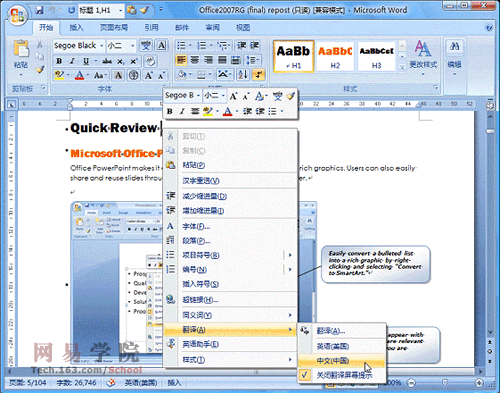Toggle Strikethrough in ribbon font group

pos(107,61)
